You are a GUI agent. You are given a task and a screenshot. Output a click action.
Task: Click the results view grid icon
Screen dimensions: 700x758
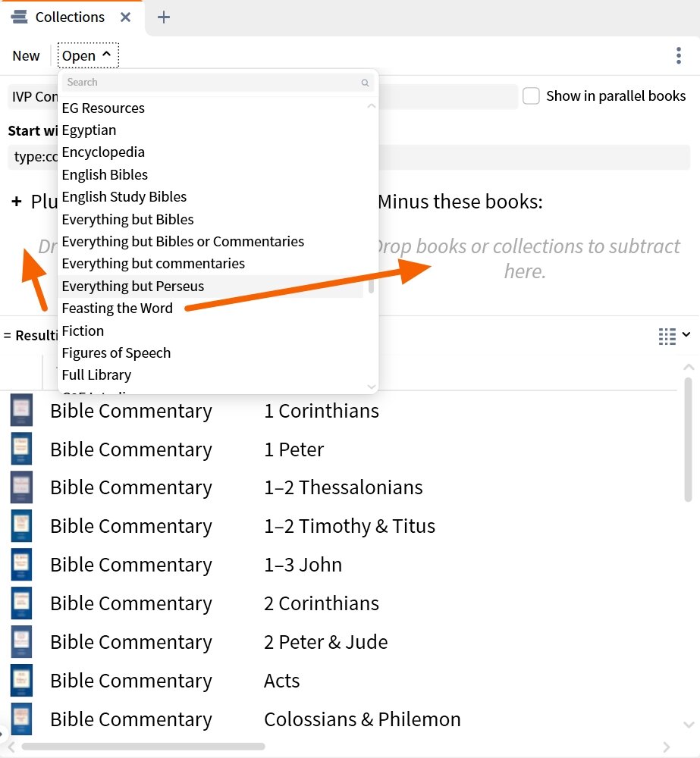pos(667,336)
